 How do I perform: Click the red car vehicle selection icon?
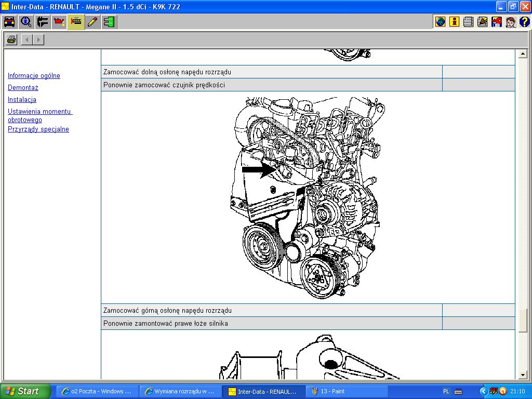tap(9, 22)
